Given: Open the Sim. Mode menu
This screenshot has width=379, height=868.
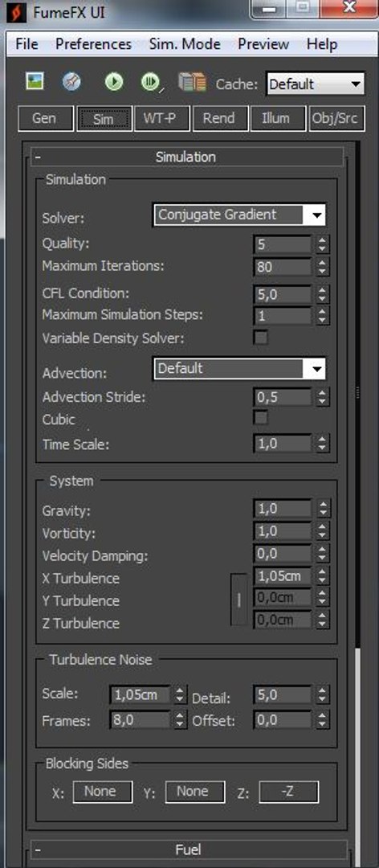Looking at the screenshot, I should pyautogui.click(x=185, y=44).
